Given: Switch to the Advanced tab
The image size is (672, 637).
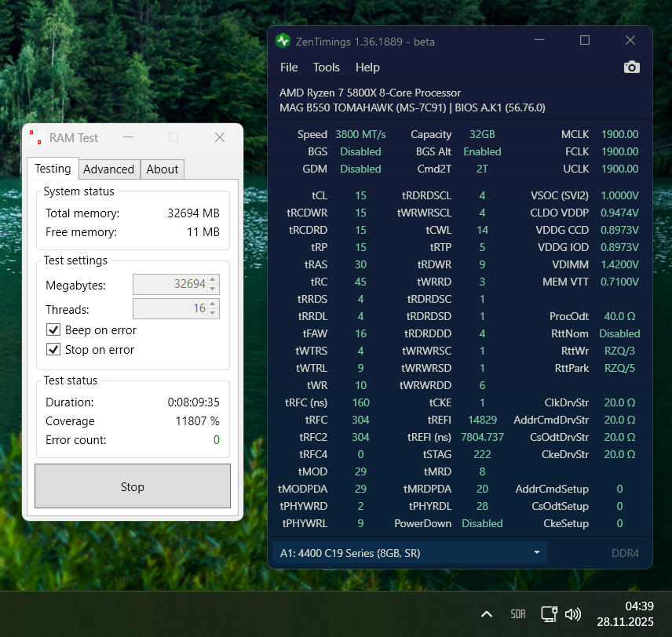Looking at the screenshot, I should [108, 169].
